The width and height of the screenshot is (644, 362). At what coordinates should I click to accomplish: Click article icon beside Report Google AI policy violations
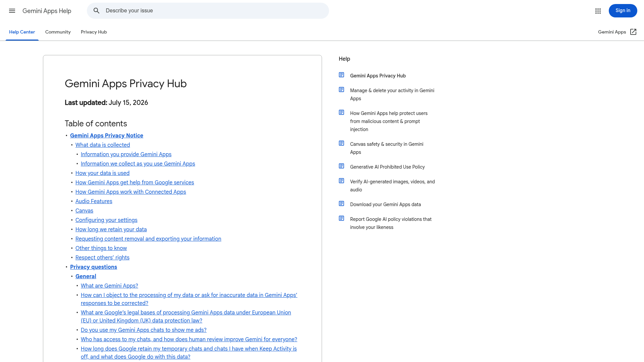(x=341, y=218)
